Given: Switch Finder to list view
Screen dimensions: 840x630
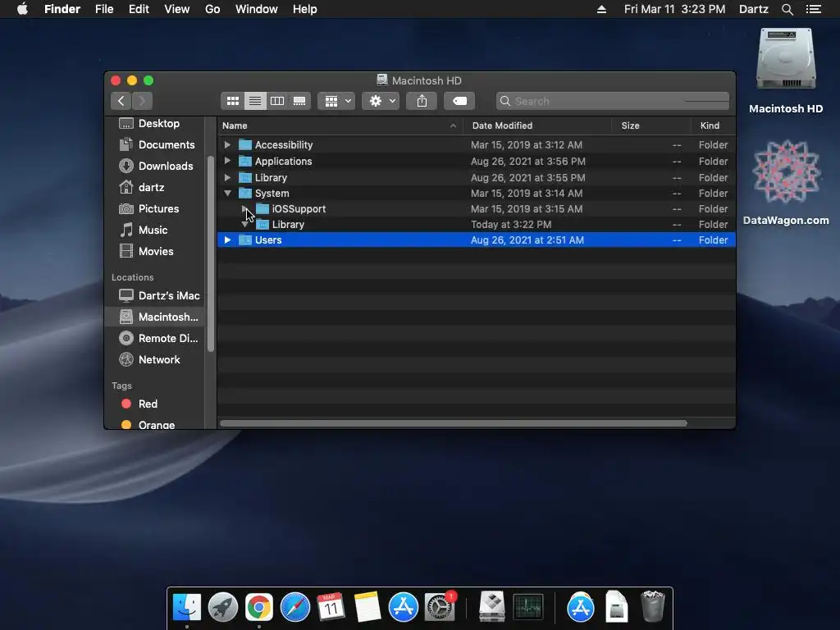Looking at the screenshot, I should [x=255, y=101].
